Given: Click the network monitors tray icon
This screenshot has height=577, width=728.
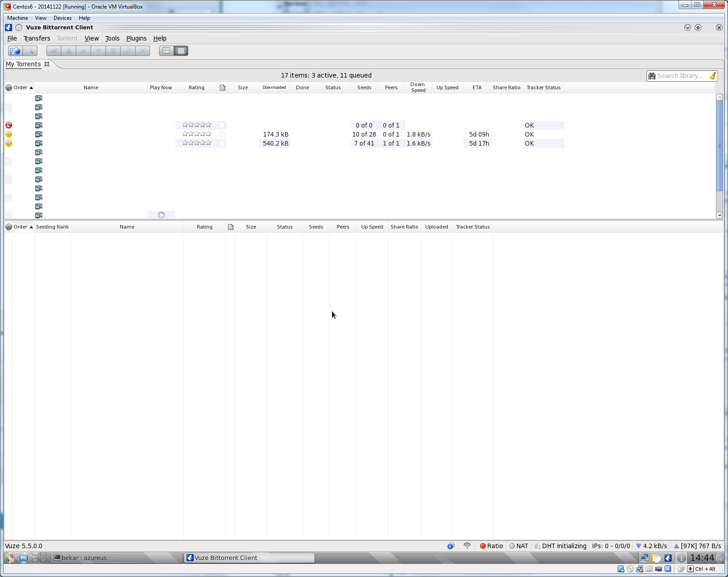Looking at the screenshot, I should pos(645,558).
